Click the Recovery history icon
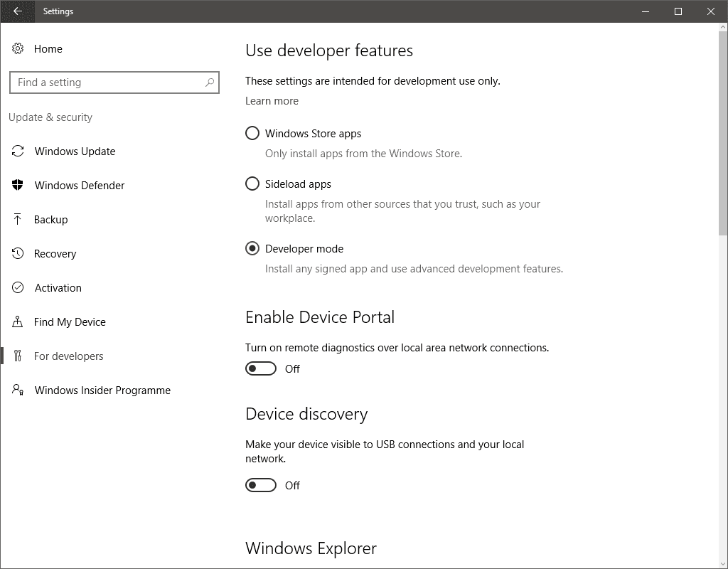 pos(18,254)
